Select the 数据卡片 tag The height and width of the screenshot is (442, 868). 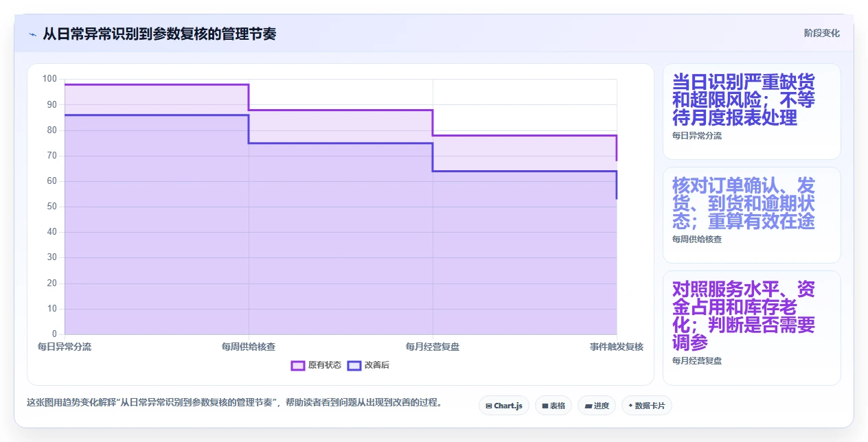coord(647,406)
